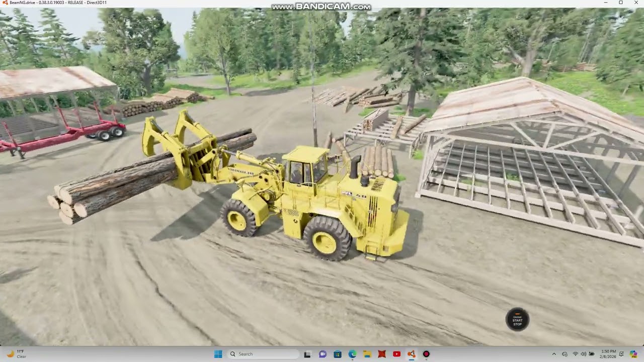Viewport: 644px width, 362px height.
Task: Open the Teams chat taskbar icon
Action: click(323, 354)
